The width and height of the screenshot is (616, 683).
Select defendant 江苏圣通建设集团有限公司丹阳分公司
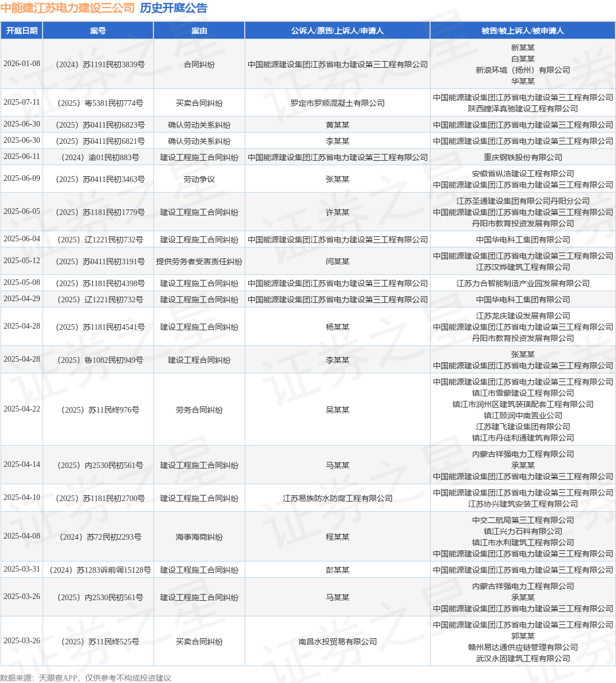523,201
